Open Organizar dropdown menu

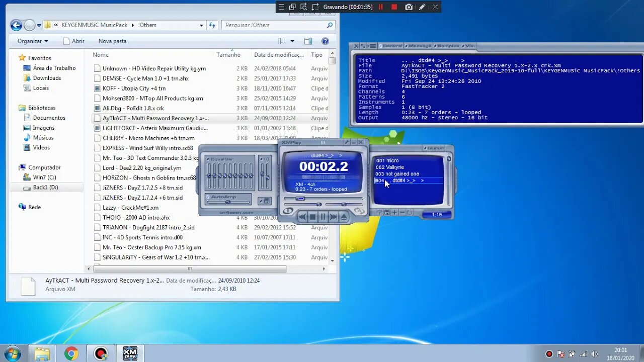(x=33, y=41)
